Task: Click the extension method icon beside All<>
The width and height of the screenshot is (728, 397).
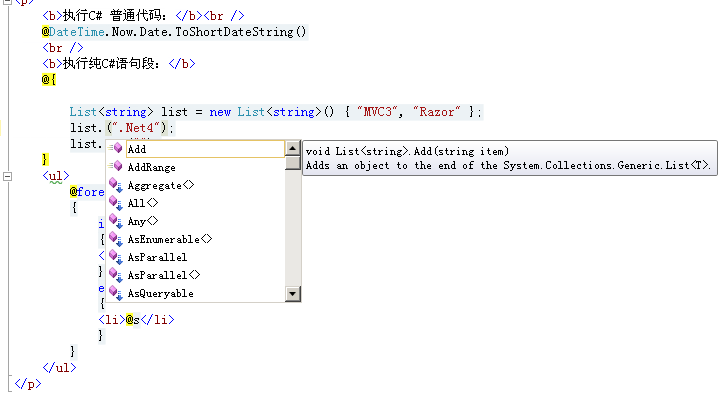Action: 116,203
